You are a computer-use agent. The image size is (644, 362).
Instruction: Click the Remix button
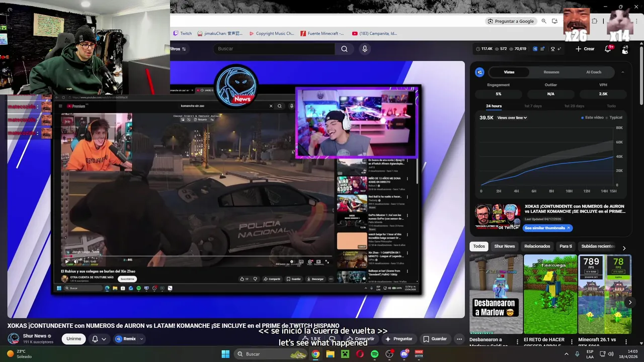pos(125,339)
